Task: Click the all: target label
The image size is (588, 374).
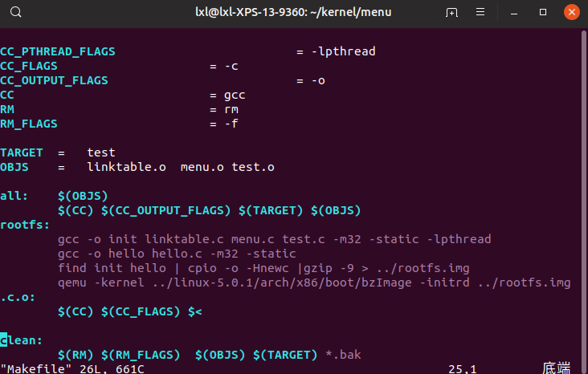Action: [x=14, y=196]
